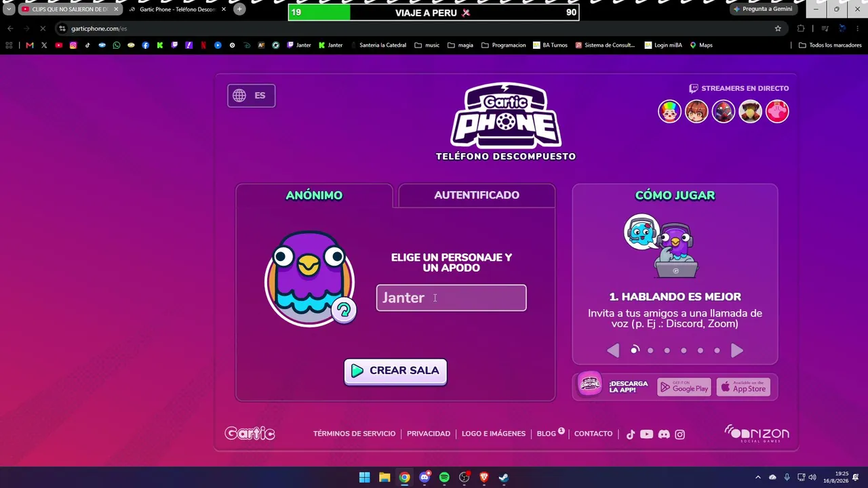Expand the tab search dropdown arrow
This screenshot has height=488, width=868.
click(9, 9)
